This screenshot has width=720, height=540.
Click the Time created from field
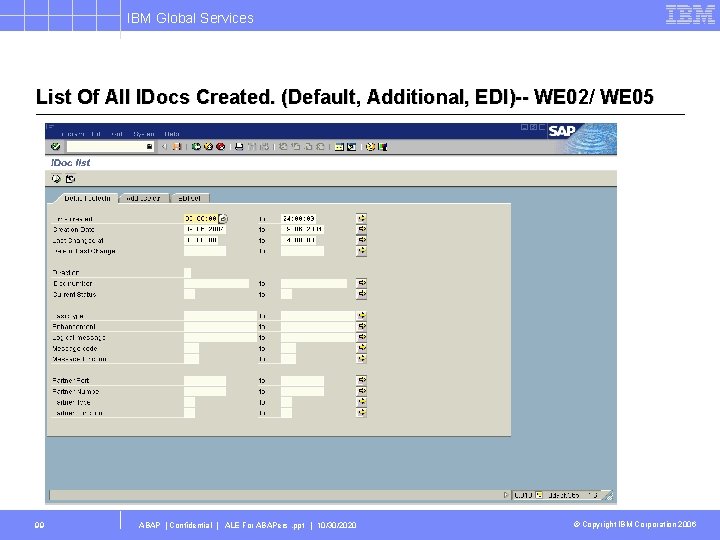[x=201, y=219]
